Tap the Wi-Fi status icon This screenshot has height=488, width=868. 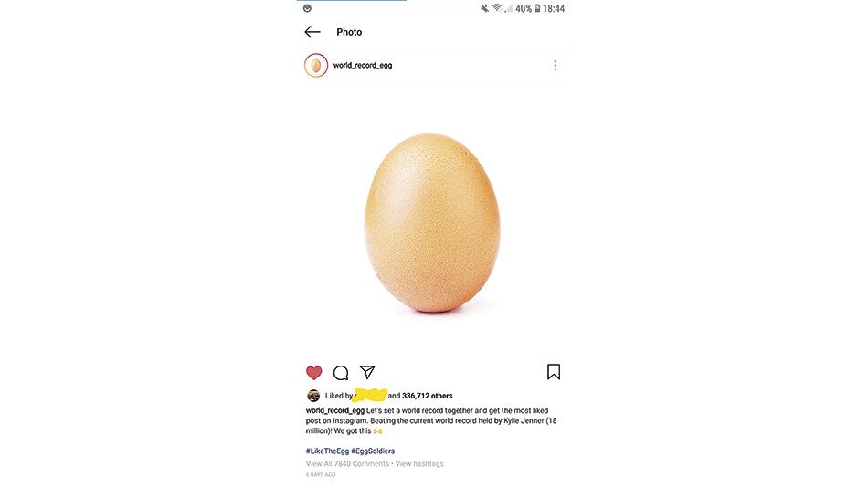497,8
